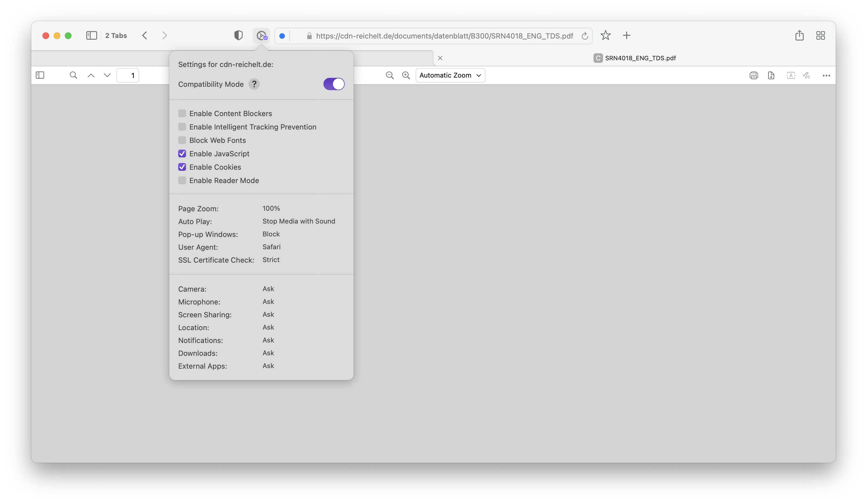Bookmark page with the star icon

606,35
